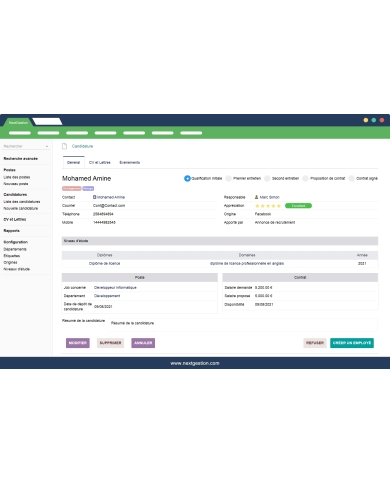Open Nouvelle candidature in the sidebar
The height and width of the screenshot is (484, 390).
point(20,208)
